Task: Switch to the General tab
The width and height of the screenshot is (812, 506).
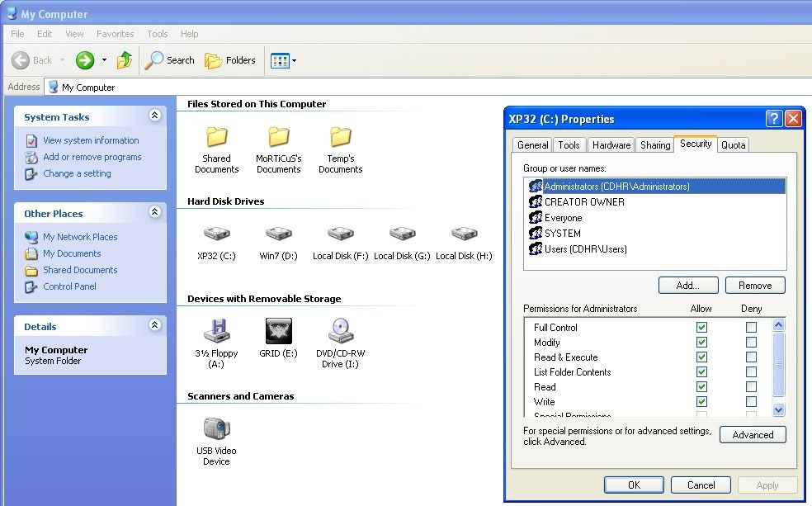Action: (532, 145)
